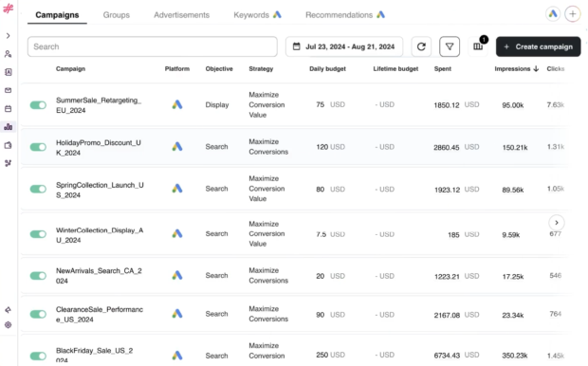The width and height of the screenshot is (588, 366).
Task: Click the Lifetime budget column header
Action: [x=395, y=68]
